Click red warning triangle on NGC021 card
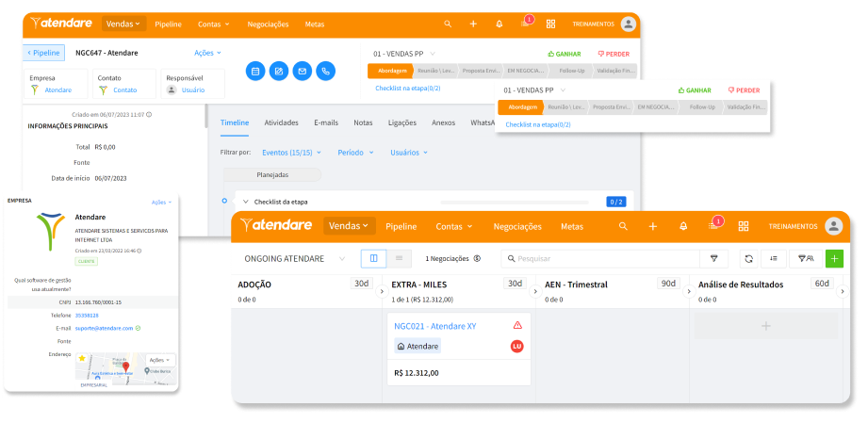 click(517, 325)
